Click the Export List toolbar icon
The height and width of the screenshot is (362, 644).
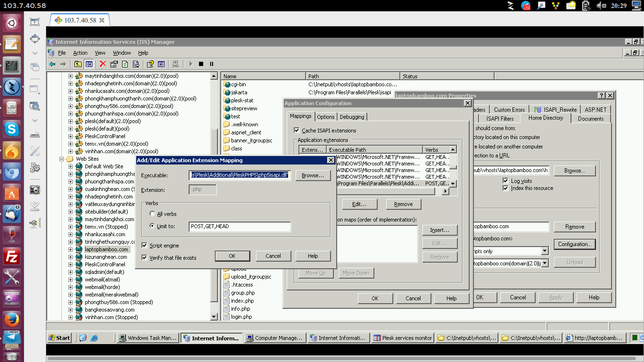click(x=136, y=64)
